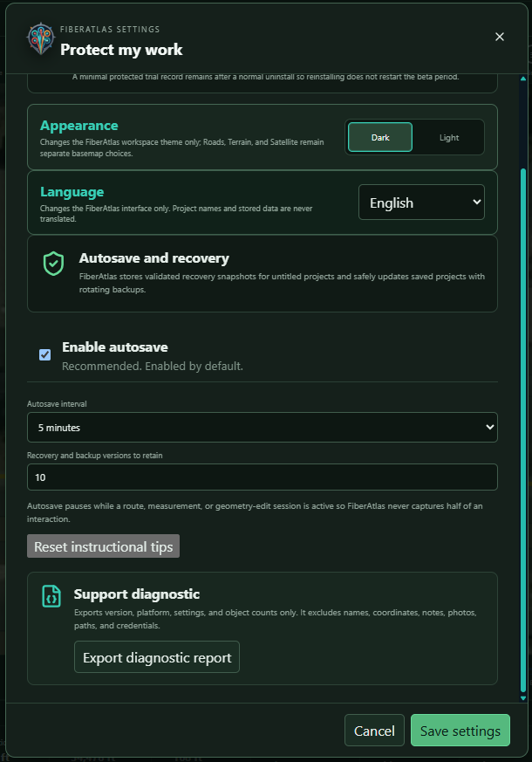Screen dimensions: 532x762
Task: Click Save settings button
Action: click(x=460, y=731)
